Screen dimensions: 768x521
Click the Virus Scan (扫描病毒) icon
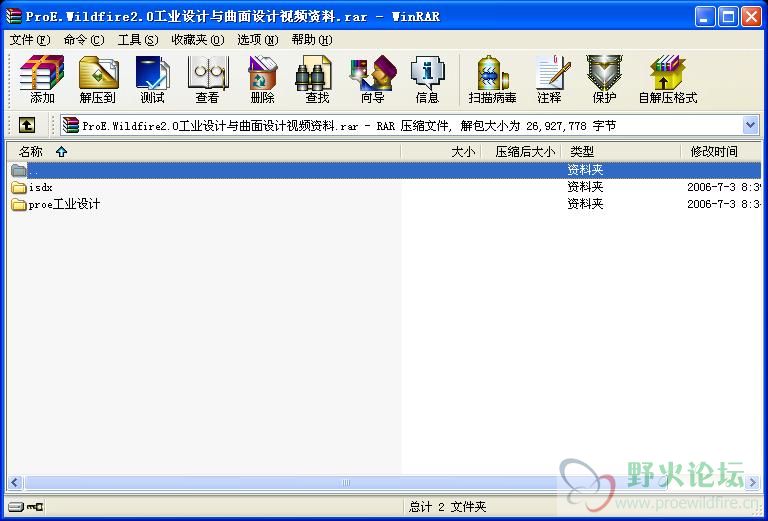pos(492,80)
